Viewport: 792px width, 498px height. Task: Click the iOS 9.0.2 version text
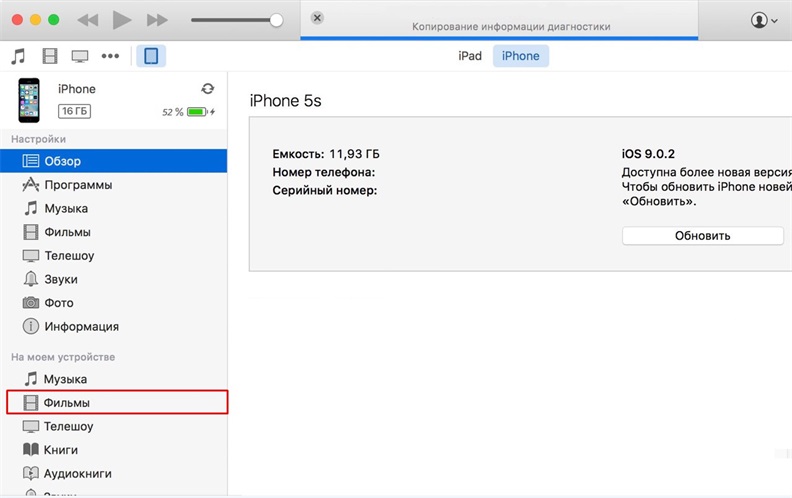[x=648, y=154]
